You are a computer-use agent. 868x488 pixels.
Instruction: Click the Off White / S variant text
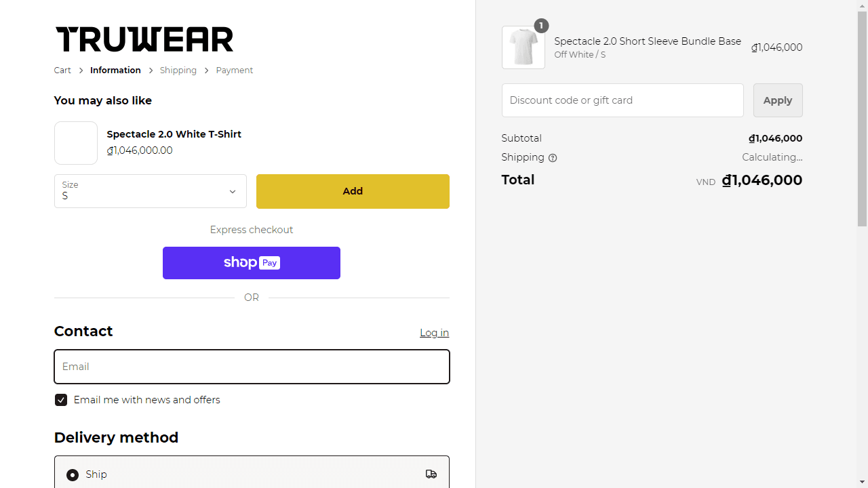point(580,55)
